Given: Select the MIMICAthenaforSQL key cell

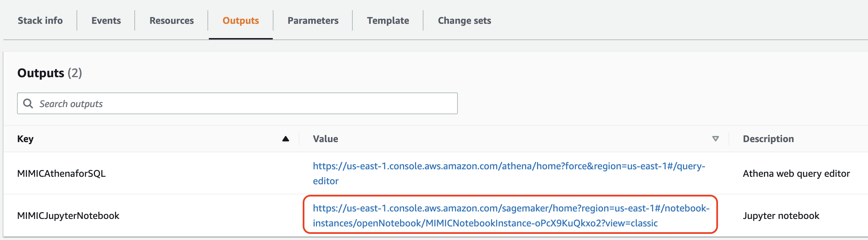Looking at the screenshot, I should click(x=62, y=173).
